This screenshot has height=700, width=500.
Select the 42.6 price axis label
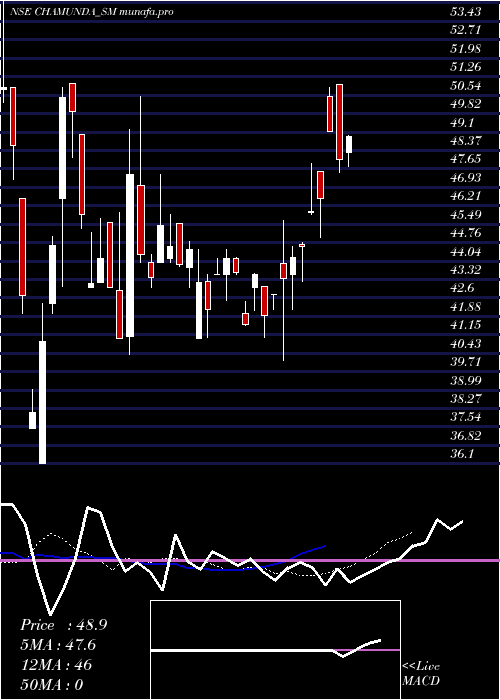coord(462,289)
